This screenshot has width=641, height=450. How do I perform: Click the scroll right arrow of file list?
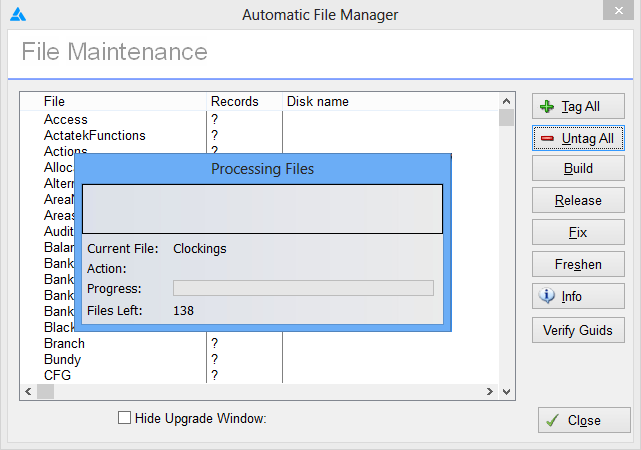pyautogui.click(x=489, y=392)
